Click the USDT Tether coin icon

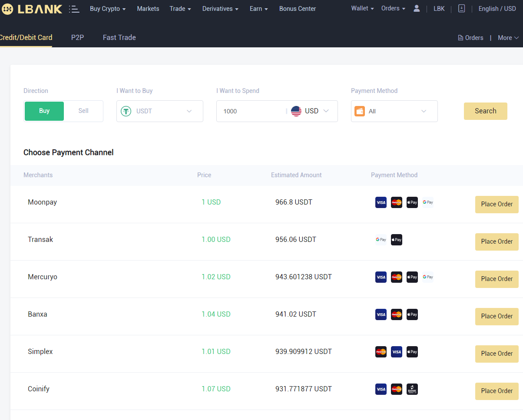126,111
